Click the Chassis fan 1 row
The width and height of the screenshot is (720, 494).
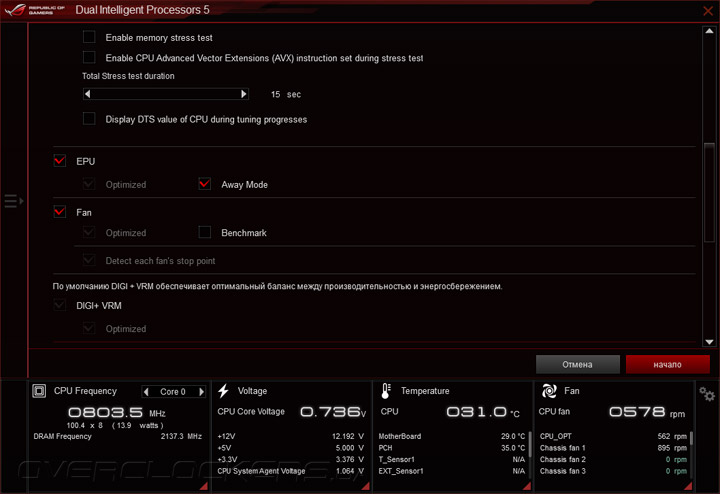tap(613, 448)
